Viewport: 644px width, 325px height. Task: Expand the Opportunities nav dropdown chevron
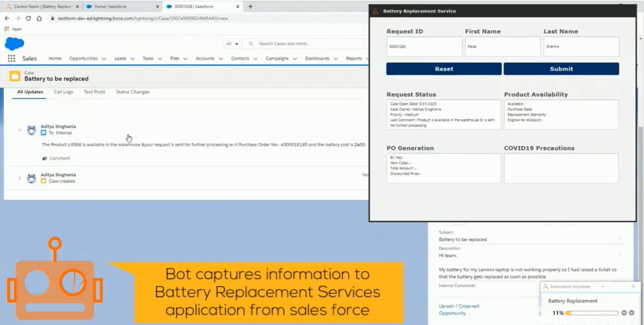(x=104, y=59)
